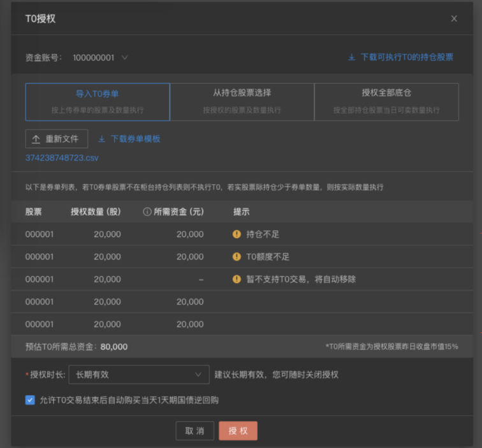This screenshot has width=482, height=448.
Task: Click the warning icon next to 持仓不足
Action: click(x=237, y=234)
